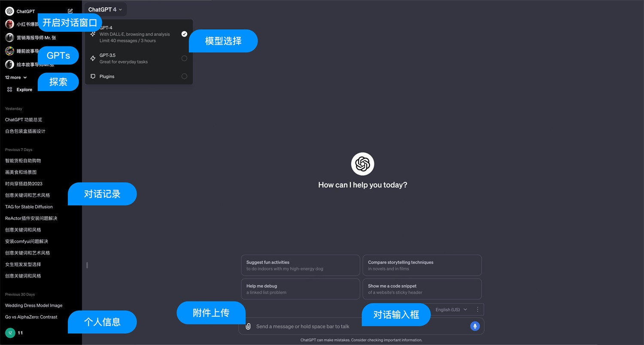Select the GPT-4 model radio button
The width and height of the screenshot is (644, 345).
tap(184, 34)
